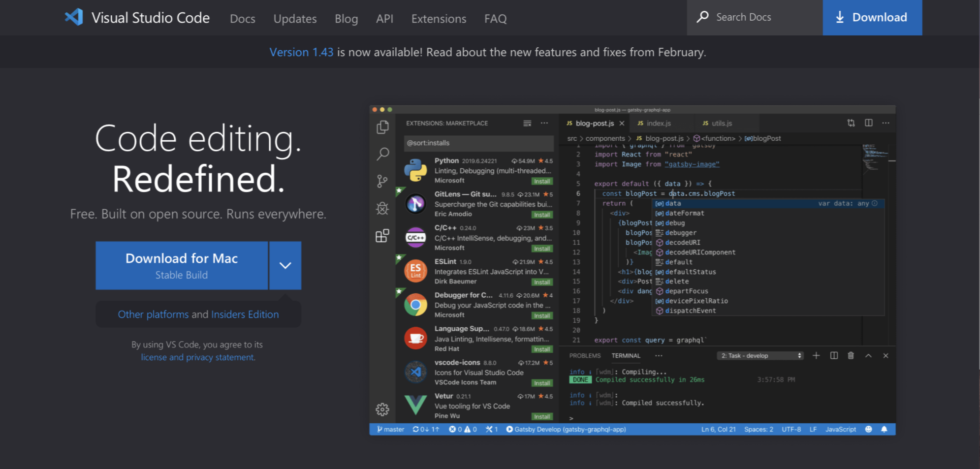This screenshot has width=980, height=469.
Task: Click the vscode-icons extension logo
Action: tap(415, 372)
